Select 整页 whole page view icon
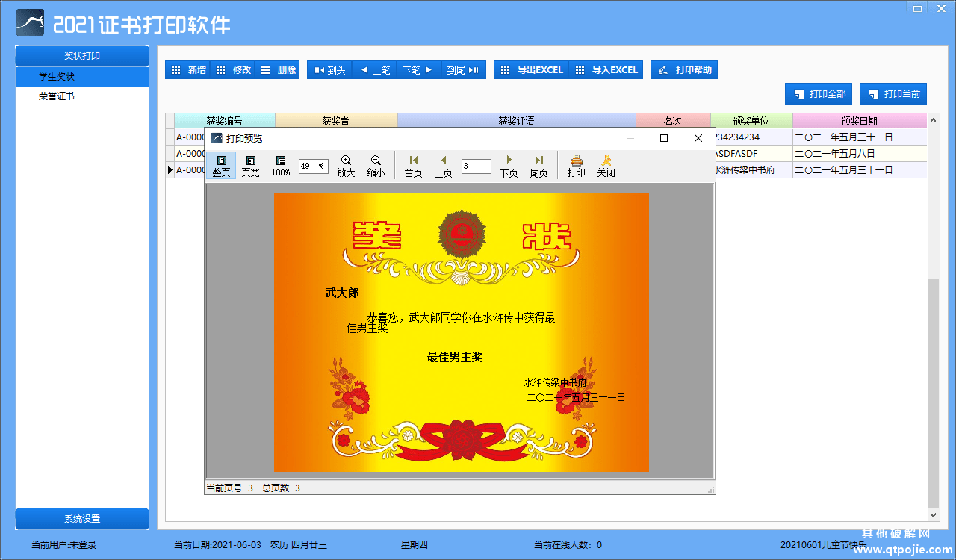 click(x=221, y=166)
